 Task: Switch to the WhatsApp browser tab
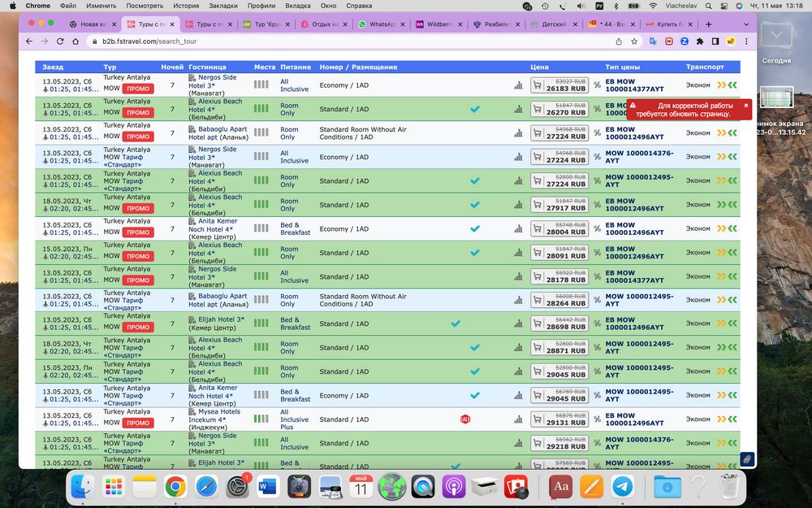(x=386, y=24)
